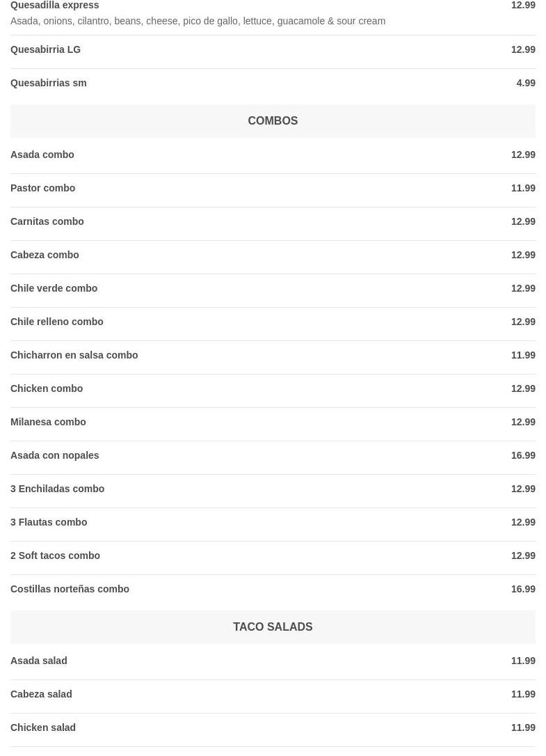Choose the Asada combo item
Image resolution: width=546 pixels, height=756 pixels.
click(42, 155)
